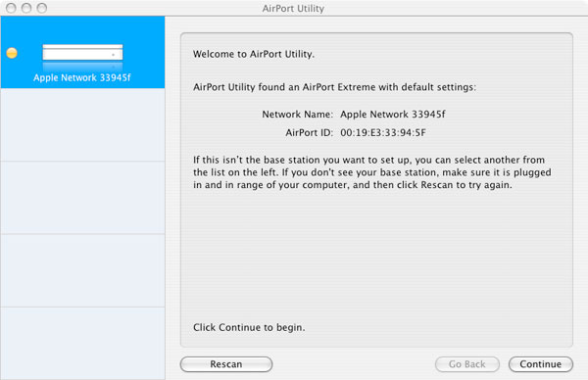Click the Rescan button
This screenshot has height=380, width=588.
point(226,364)
